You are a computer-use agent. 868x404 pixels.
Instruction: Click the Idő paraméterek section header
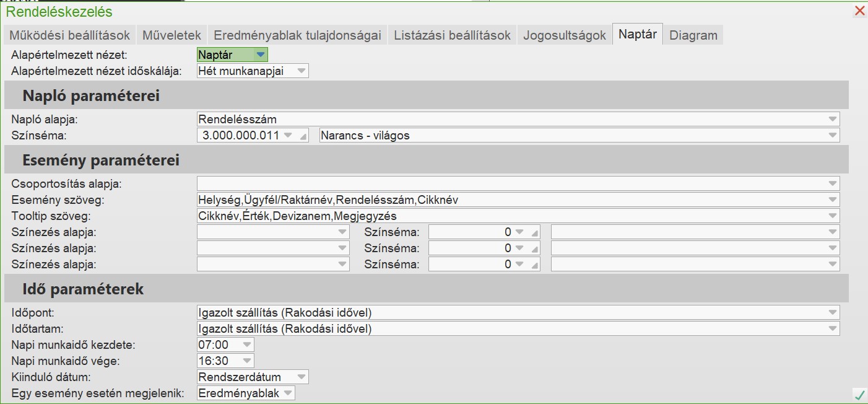click(426, 289)
